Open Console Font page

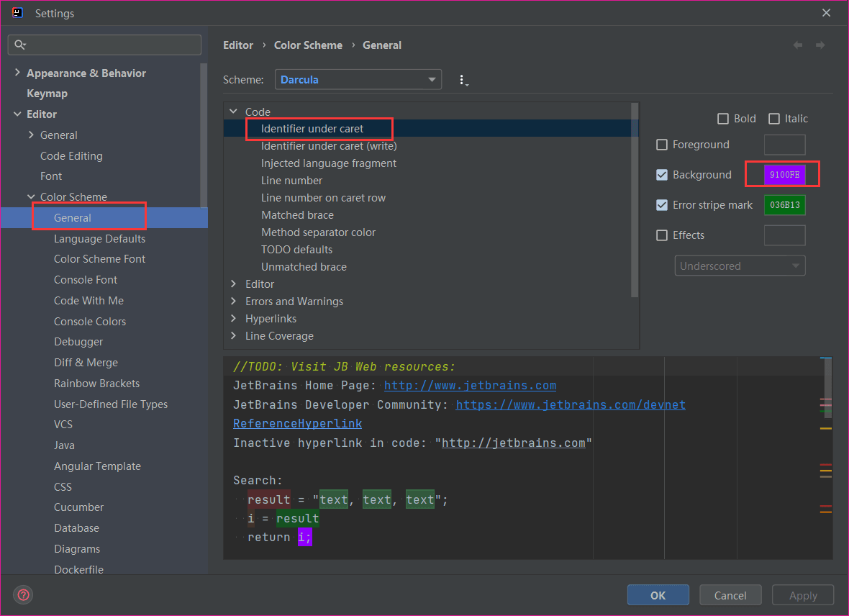click(x=86, y=280)
